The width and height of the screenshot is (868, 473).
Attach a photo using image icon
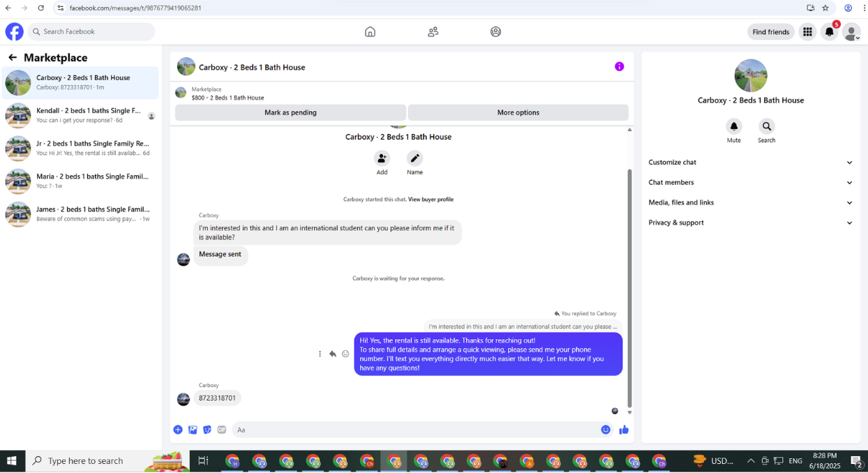(193, 430)
